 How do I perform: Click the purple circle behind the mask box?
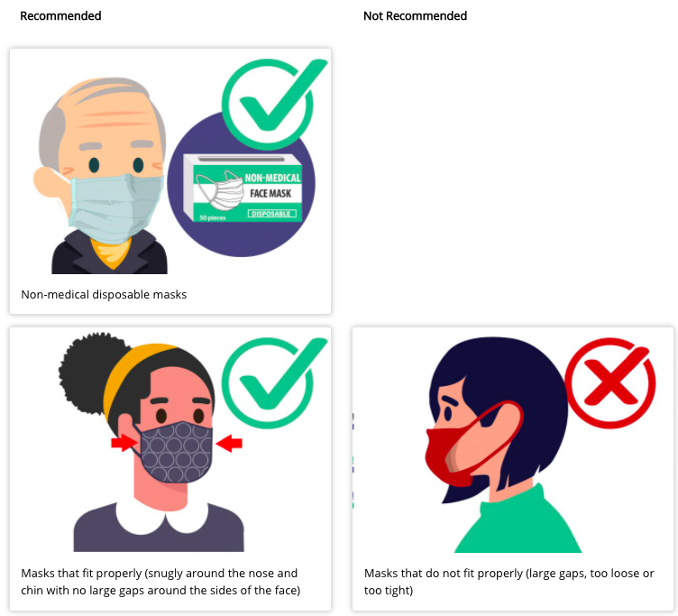[242, 185]
